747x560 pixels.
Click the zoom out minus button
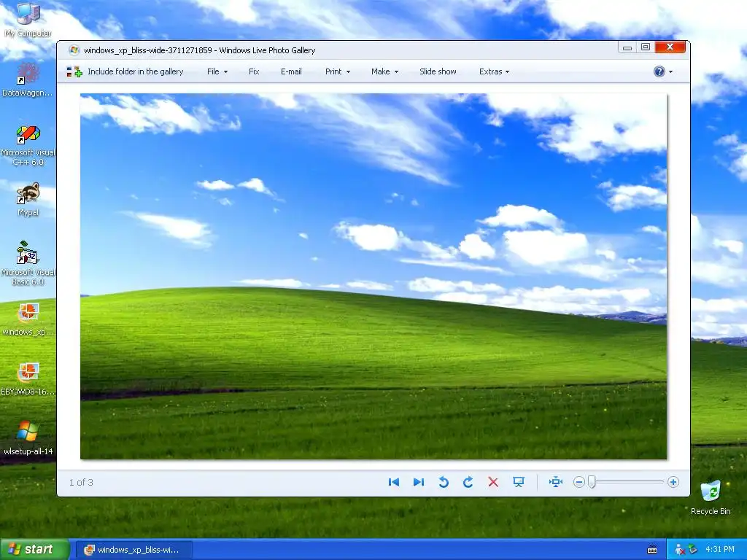(x=578, y=483)
